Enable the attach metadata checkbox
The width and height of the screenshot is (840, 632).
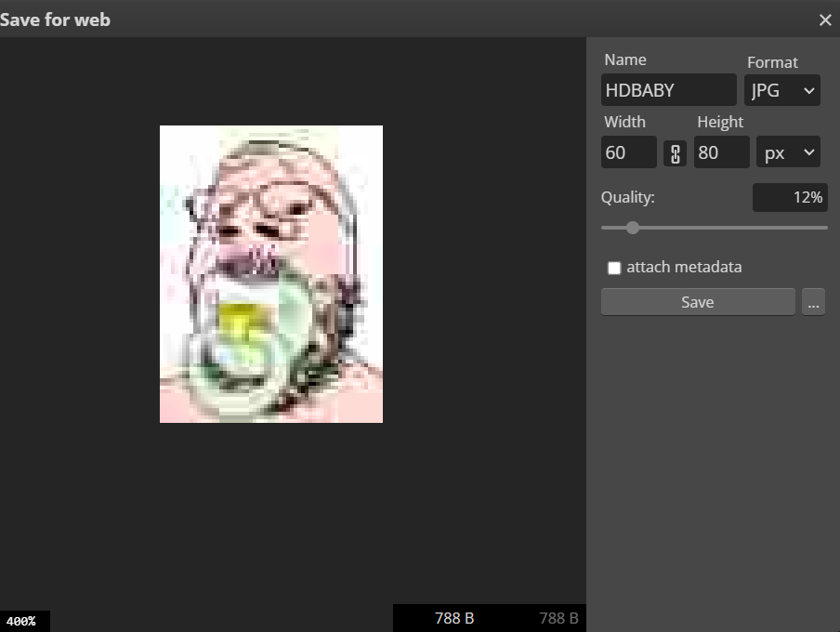(x=614, y=268)
